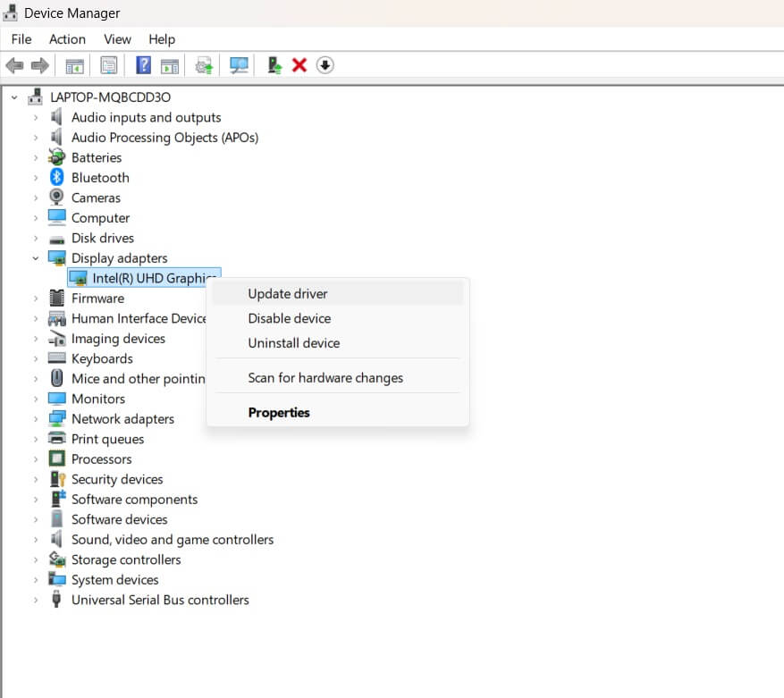Click the Bluetooth category icon
The height and width of the screenshot is (698, 784).
pos(57,177)
